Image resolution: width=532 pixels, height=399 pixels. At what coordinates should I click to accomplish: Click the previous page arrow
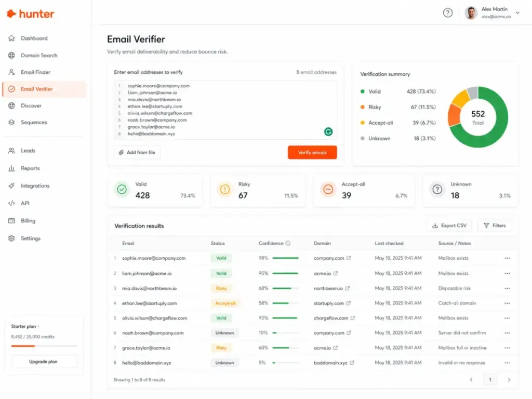click(x=471, y=380)
